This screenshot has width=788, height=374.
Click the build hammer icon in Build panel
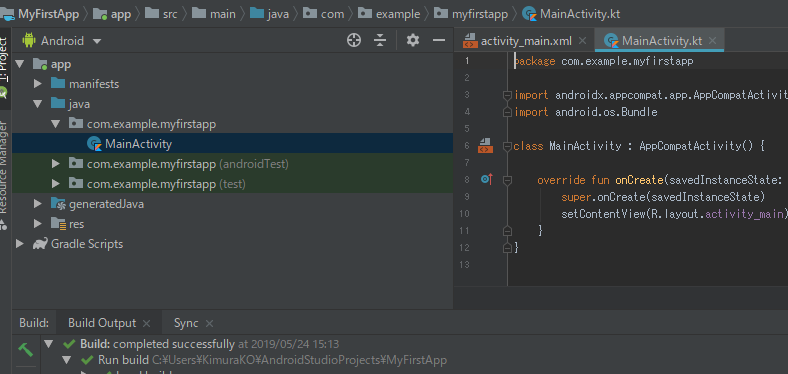25,349
